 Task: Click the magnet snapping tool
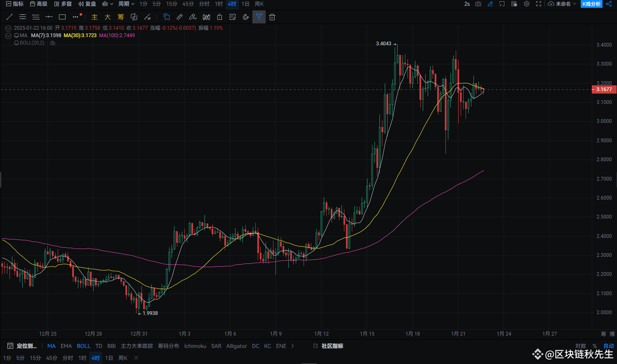pyautogui.click(x=246, y=17)
